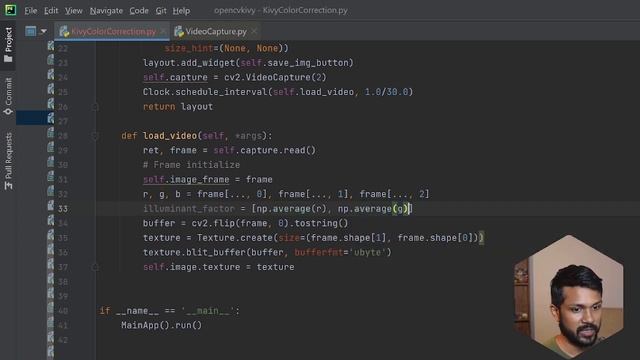This screenshot has height=360, width=640.
Task: Click 'Clock.schedule_interval' on line 25
Action: tap(204, 92)
